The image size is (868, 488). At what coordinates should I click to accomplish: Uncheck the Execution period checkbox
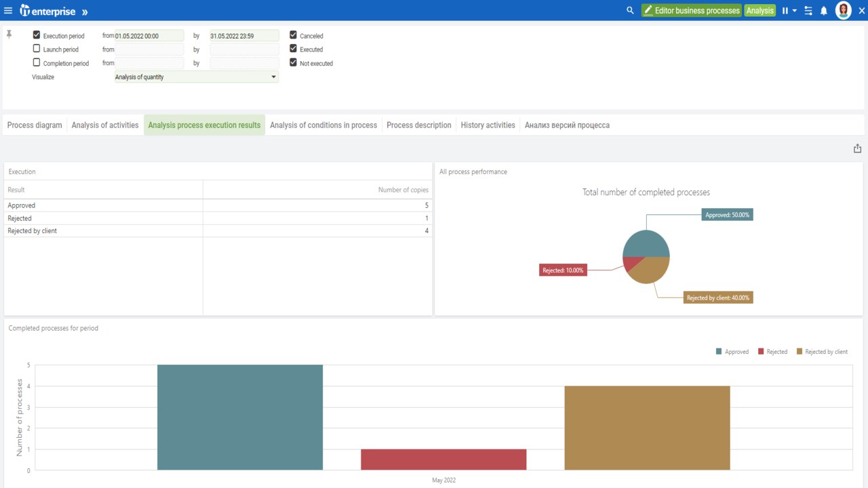[x=37, y=35]
